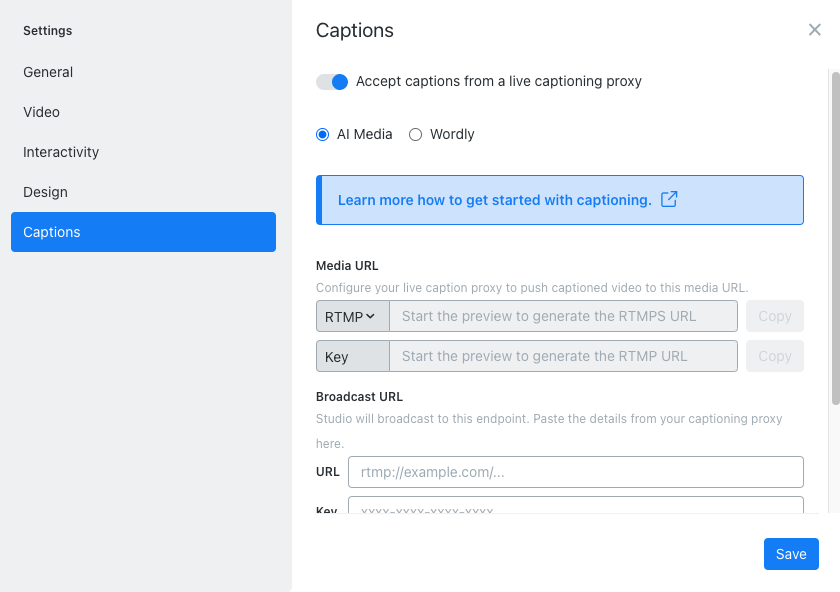Click the dialog vertical scrollbar
The image size is (840, 592).
tap(835, 238)
